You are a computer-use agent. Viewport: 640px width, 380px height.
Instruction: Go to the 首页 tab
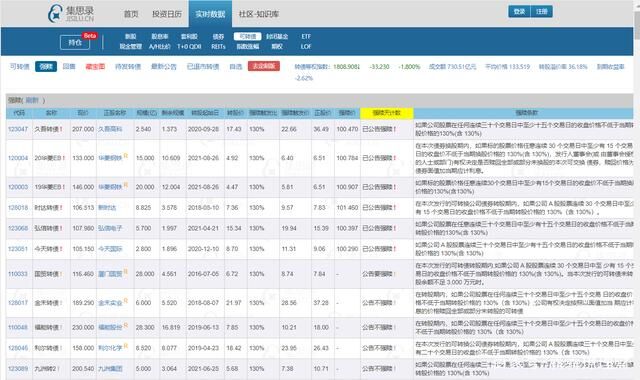click(131, 14)
